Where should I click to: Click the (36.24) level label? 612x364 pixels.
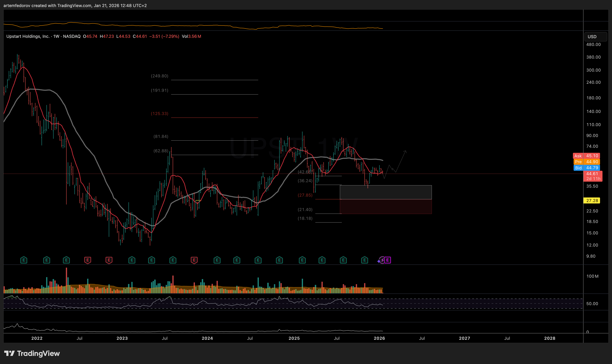click(x=305, y=181)
